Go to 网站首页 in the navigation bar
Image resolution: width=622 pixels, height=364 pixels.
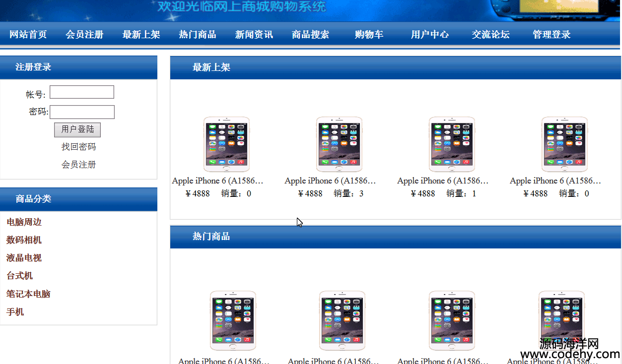[x=28, y=34]
